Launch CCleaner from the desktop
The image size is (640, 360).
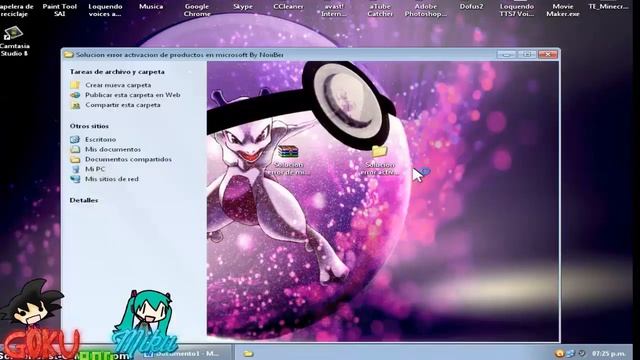(288, 7)
